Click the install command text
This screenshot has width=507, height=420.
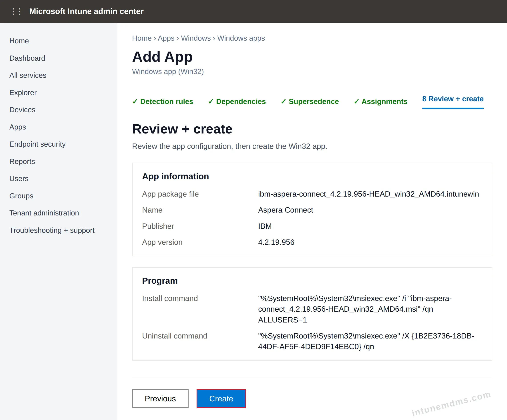[x=355, y=309]
